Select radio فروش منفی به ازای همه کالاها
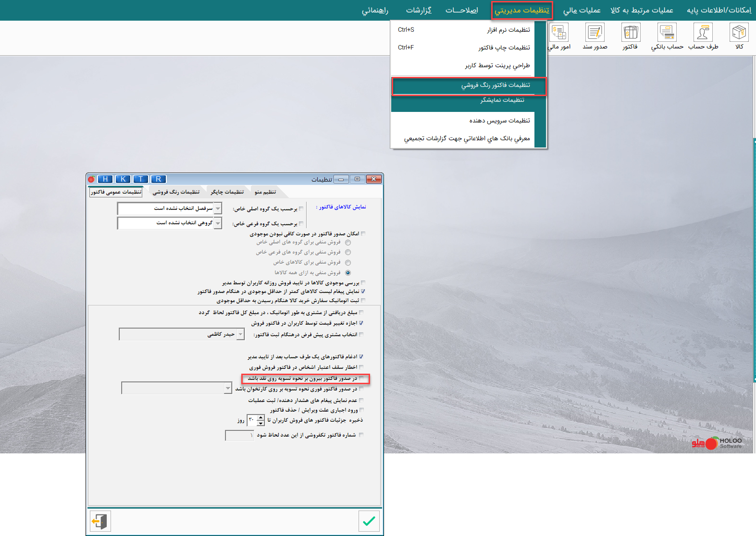 tap(348, 273)
